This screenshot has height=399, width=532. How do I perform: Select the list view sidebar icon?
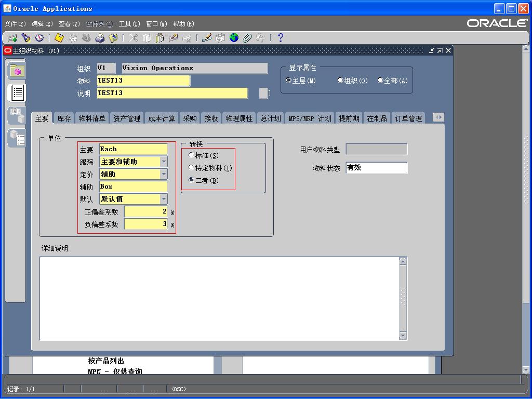(17, 92)
